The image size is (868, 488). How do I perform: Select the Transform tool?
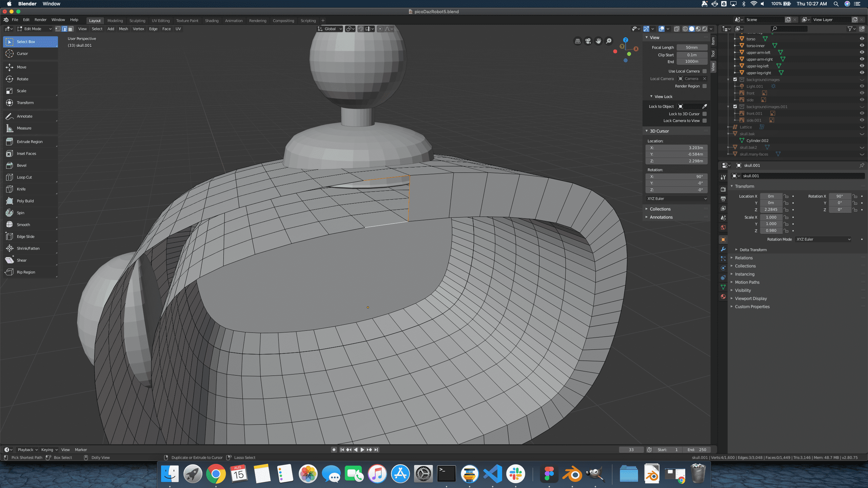coord(30,103)
